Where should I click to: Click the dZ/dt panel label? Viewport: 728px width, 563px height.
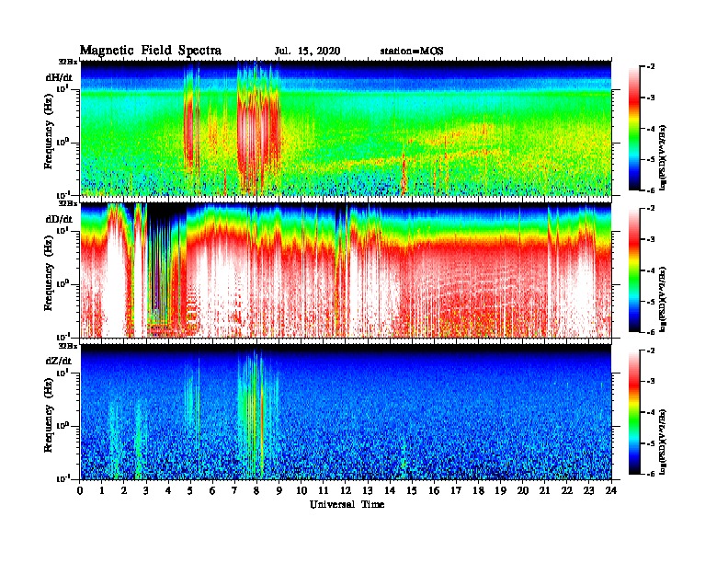(59, 361)
